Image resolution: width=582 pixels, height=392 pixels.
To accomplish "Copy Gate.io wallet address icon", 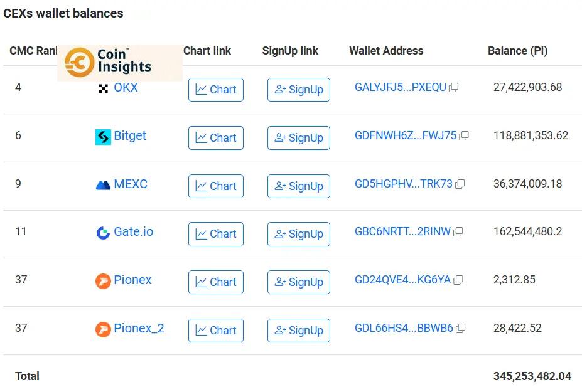I will point(458,232).
